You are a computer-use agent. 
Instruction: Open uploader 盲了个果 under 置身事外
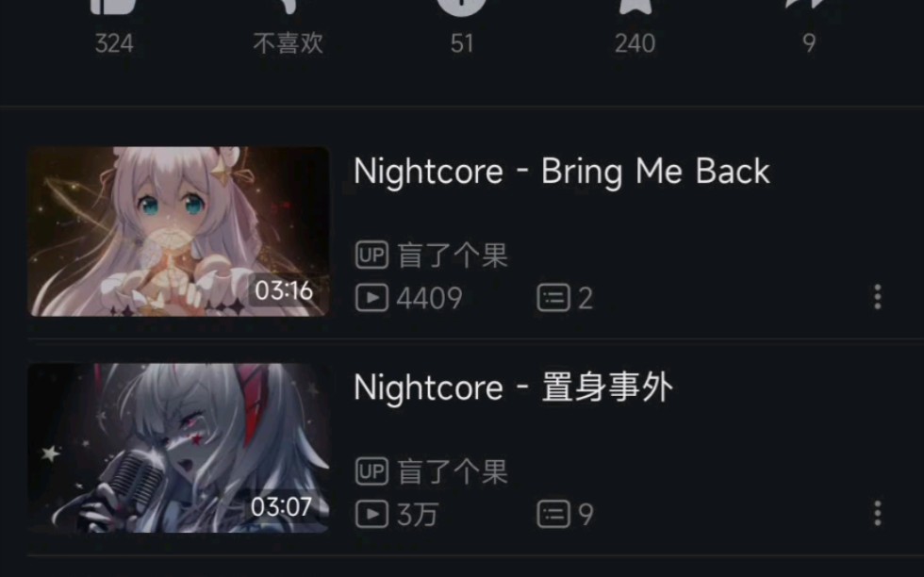click(x=453, y=471)
